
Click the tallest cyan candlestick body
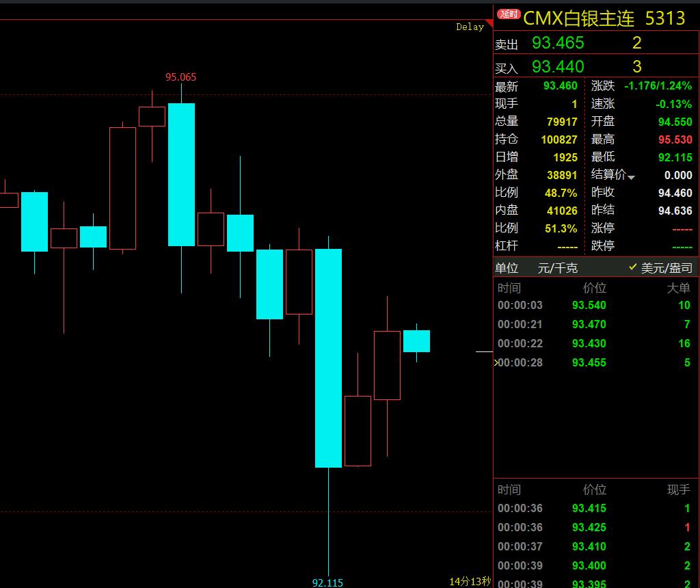point(329,358)
